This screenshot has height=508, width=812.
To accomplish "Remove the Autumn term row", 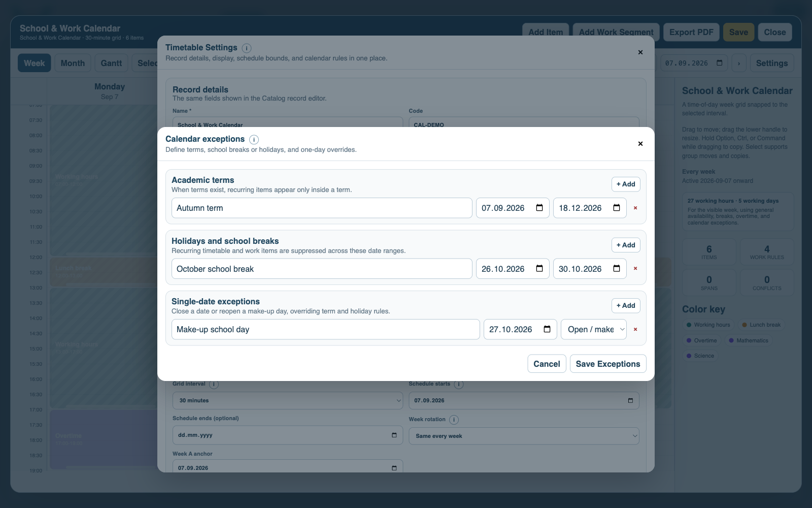I will pyautogui.click(x=635, y=208).
